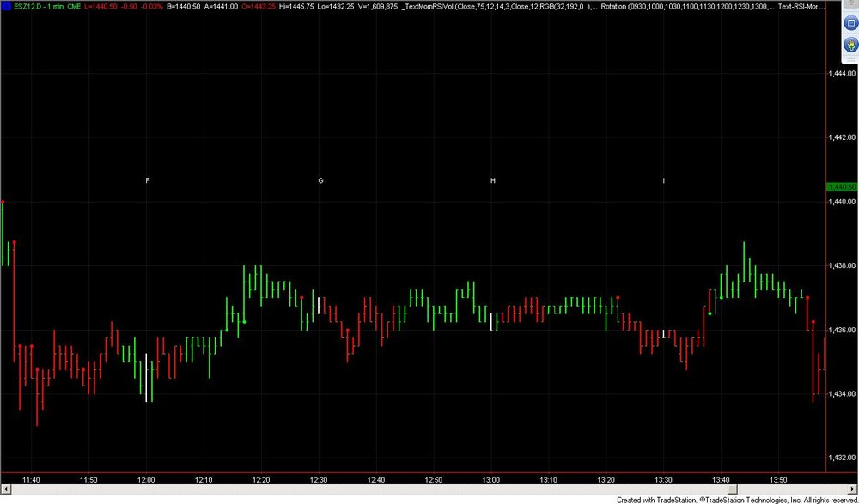Click the green 1,440.50 current price marker

coord(842,187)
